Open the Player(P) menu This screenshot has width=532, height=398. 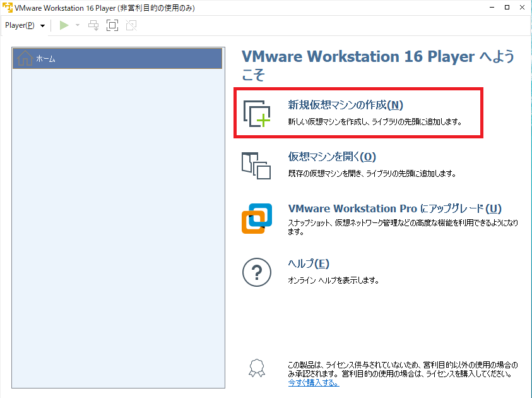click(25, 25)
